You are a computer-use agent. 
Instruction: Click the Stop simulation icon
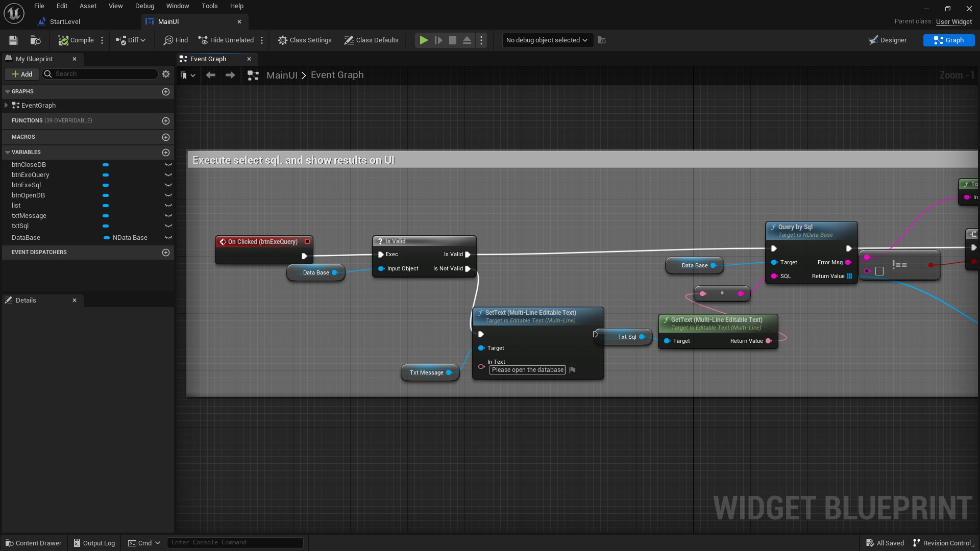coord(452,40)
